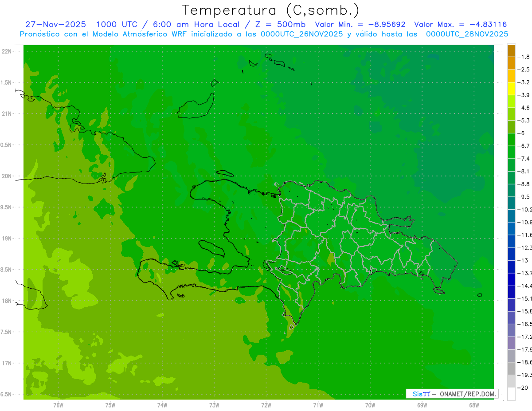Click the date text "27-Nov-2025"

56,24
